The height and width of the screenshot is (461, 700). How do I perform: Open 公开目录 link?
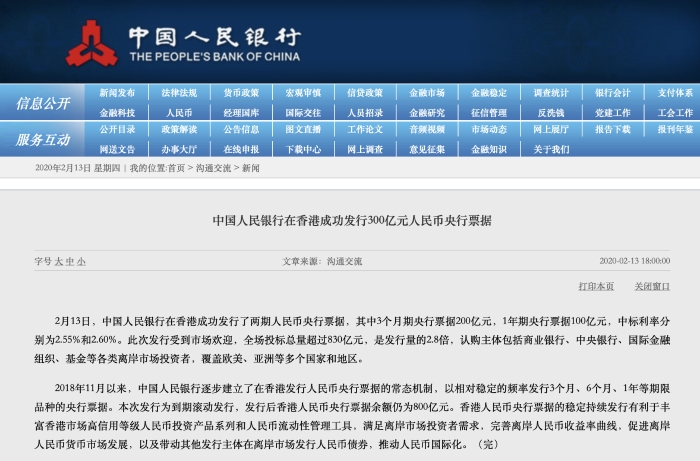(x=117, y=129)
